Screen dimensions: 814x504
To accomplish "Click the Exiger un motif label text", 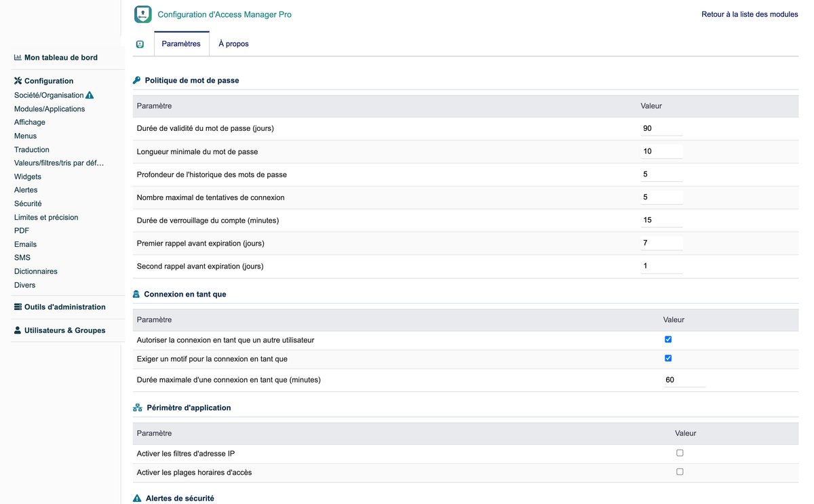I will point(212,359).
